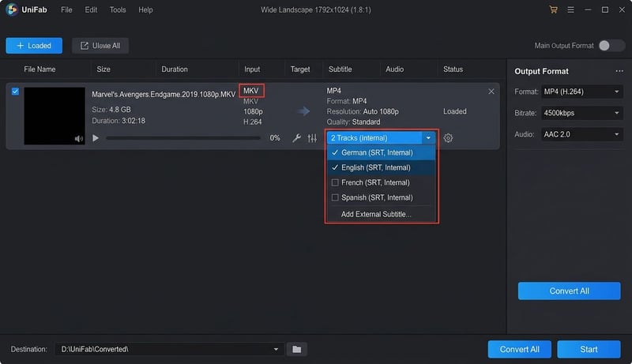Click Quality: Standard text
This screenshot has height=364, width=632.
pyautogui.click(x=353, y=122)
